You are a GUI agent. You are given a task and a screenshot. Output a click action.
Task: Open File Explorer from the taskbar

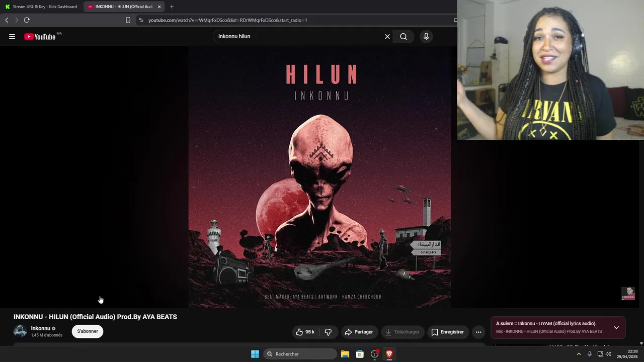point(345,354)
